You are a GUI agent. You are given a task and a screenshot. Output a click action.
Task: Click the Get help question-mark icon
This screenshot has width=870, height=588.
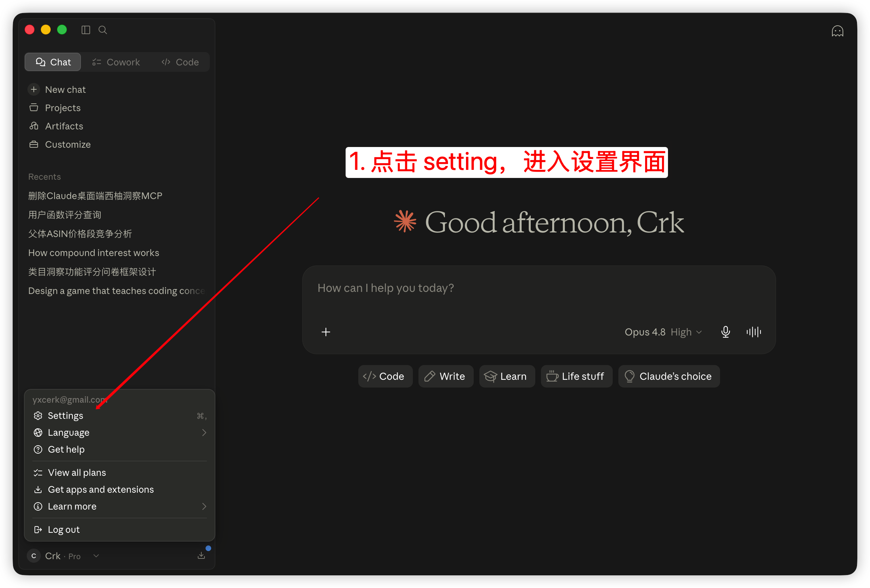(38, 449)
